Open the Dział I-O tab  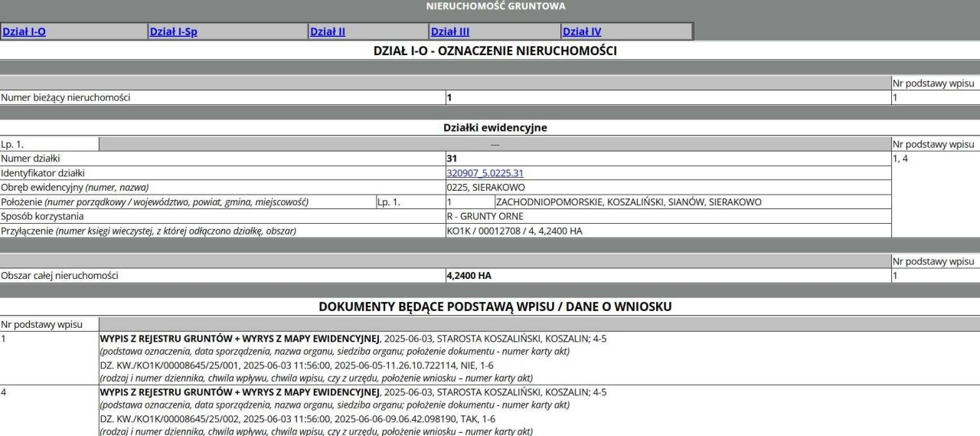[x=24, y=31]
